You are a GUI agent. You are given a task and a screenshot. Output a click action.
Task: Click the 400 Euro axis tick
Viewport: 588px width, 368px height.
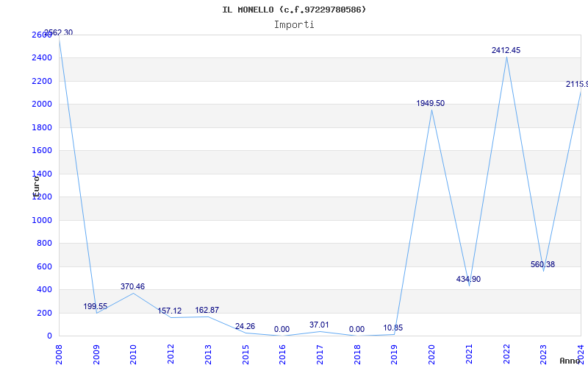[x=45, y=289]
